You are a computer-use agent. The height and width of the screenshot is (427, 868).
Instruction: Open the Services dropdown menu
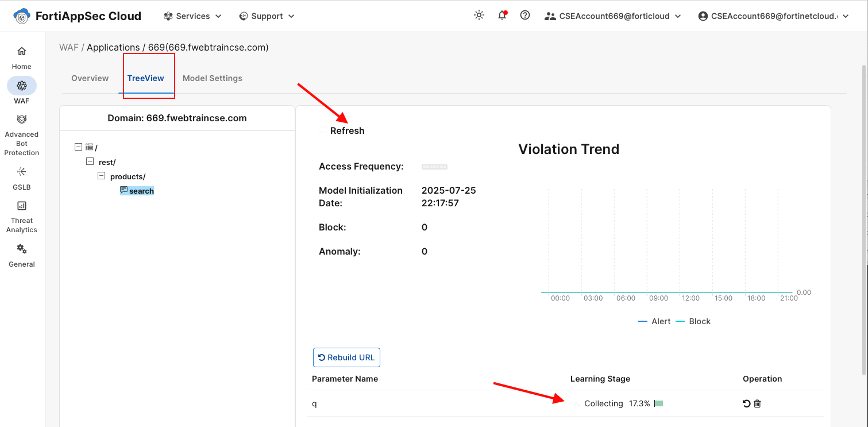click(192, 16)
